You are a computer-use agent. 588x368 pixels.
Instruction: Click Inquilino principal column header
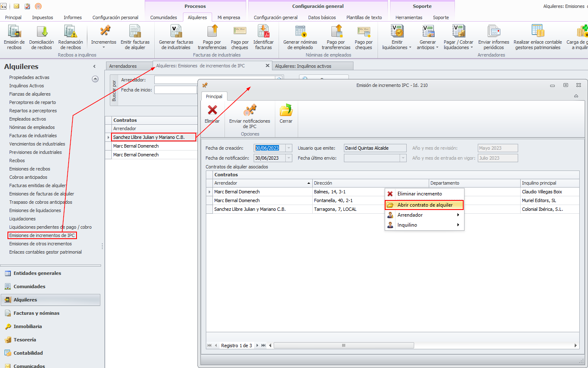pos(550,183)
